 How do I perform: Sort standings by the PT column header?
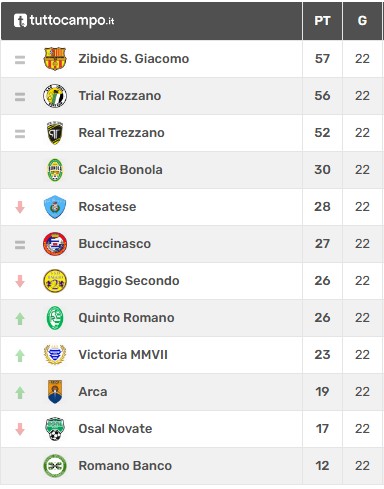tap(322, 21)
